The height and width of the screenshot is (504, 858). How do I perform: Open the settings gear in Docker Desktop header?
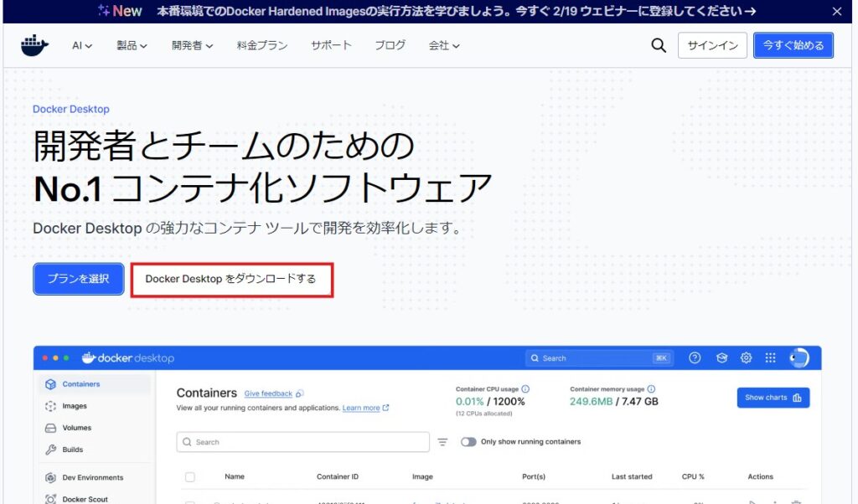746,357
